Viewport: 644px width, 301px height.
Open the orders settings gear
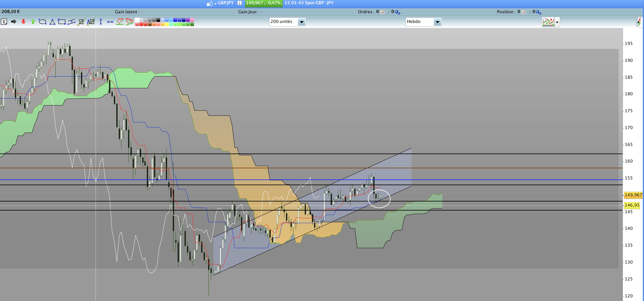397,12
